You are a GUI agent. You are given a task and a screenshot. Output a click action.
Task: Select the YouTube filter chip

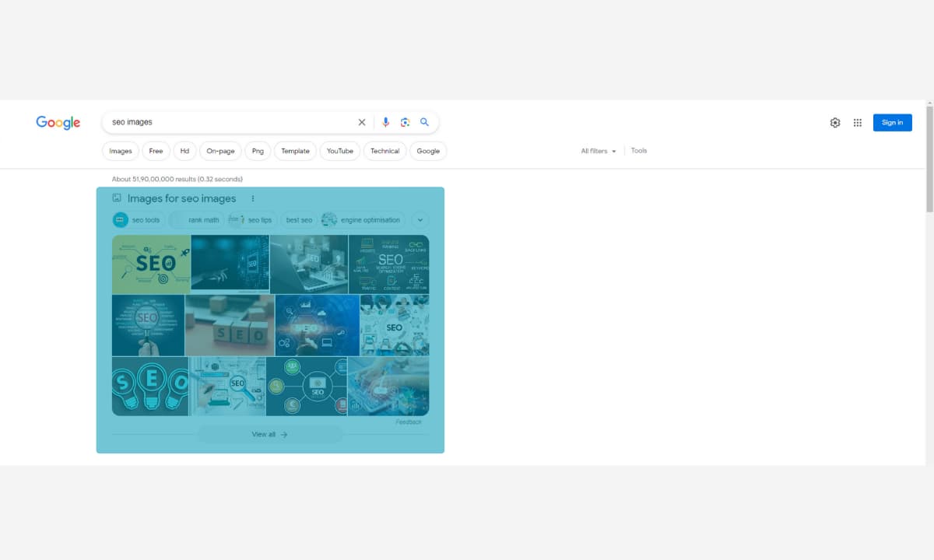click(x=340, y=151)
